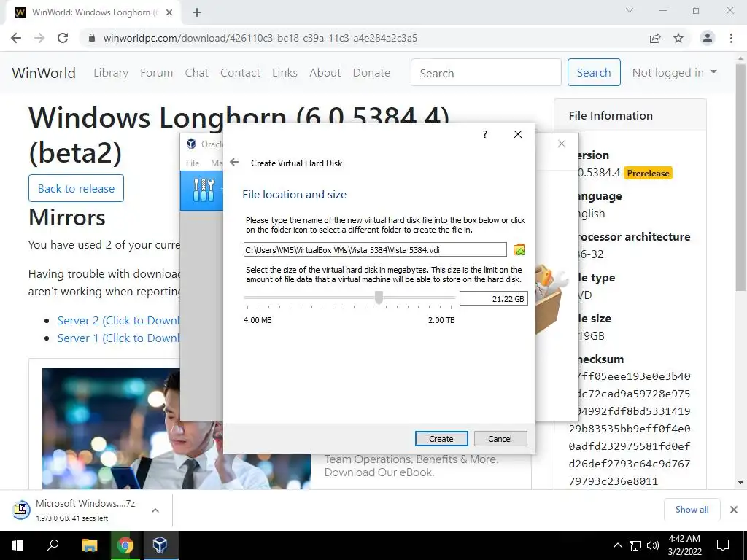The width and height of the screenshot is (747, 560).
Task: Show hidden system tray icons
Action: tap(617, 545)
